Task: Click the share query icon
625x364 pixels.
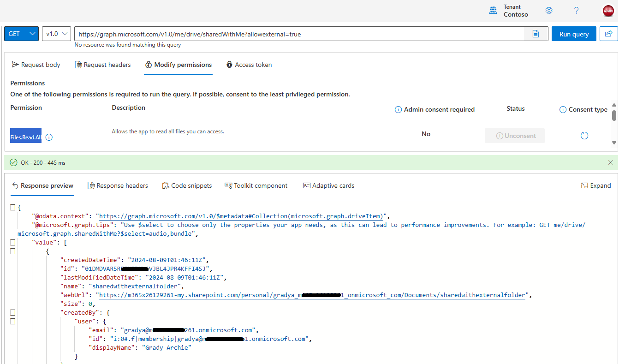Action: (609, 34)
